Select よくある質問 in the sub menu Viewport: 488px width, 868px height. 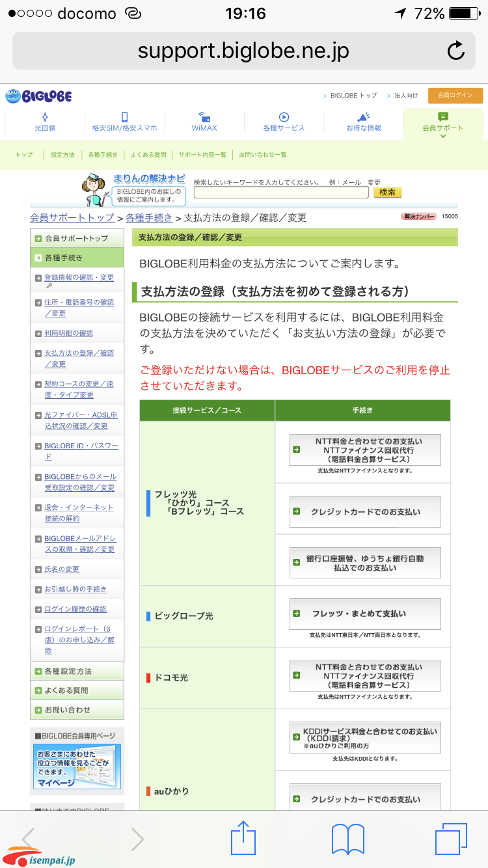[148, 155]
